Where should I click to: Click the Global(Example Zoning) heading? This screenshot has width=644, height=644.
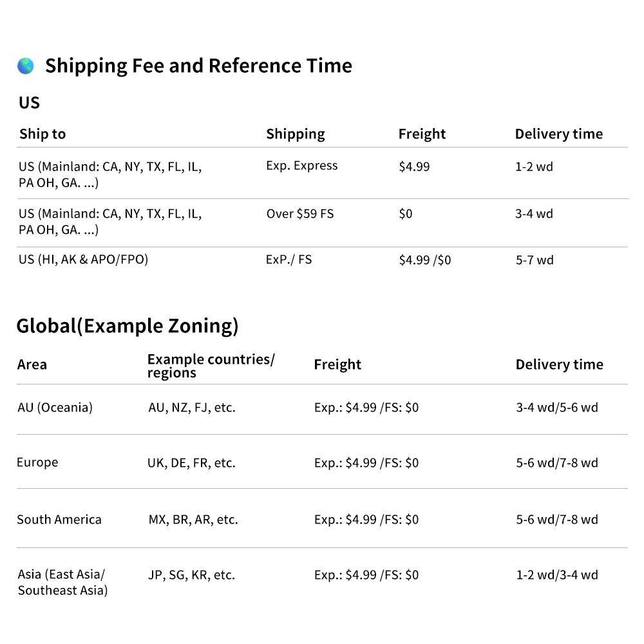click(127, 326)
